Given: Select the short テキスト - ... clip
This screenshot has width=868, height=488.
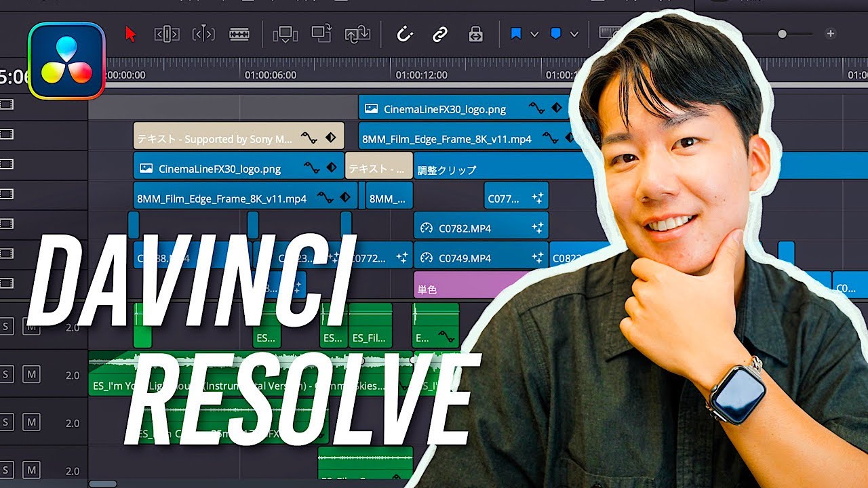Looking at the screenshot, I should (379, 166).
